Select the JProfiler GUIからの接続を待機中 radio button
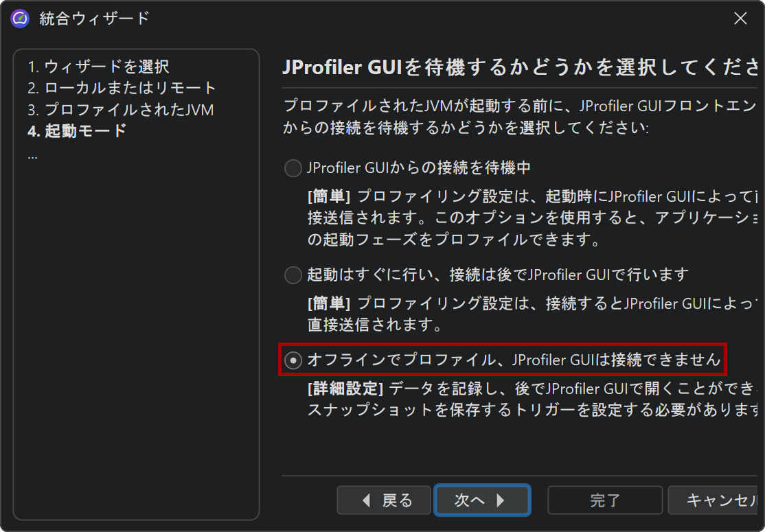This screenshot has height=532, width=765. click(x=293, y=168)
